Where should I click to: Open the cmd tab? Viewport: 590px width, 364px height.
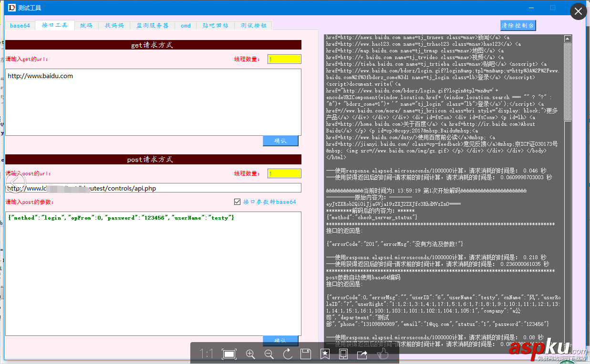tap(185, 26)
